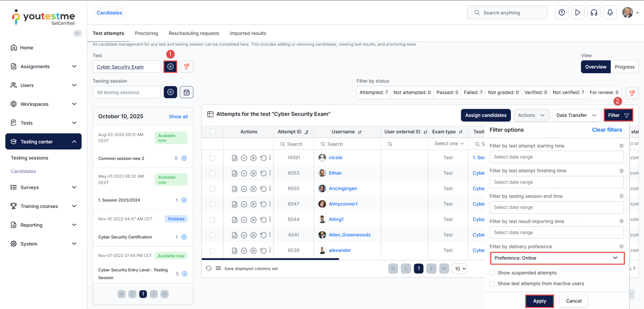This screenshot has width=644, height=309.
Task: Click the test attempt starting time date field
Action: 556,157
